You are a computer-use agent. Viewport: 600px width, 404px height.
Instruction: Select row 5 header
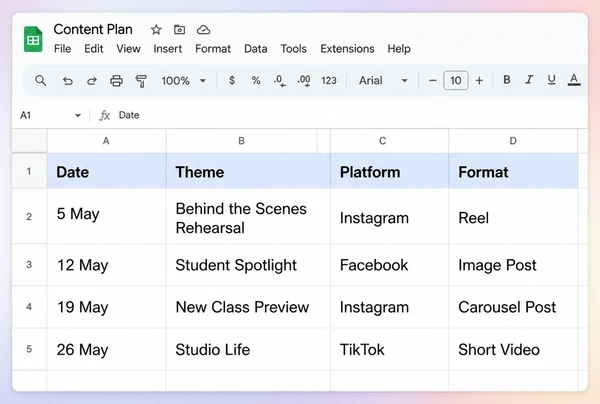pyautogui.click(x=29, y=349)
